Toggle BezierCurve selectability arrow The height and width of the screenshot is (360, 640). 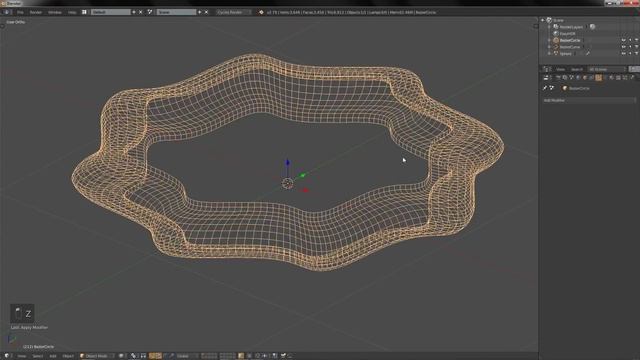630,47
